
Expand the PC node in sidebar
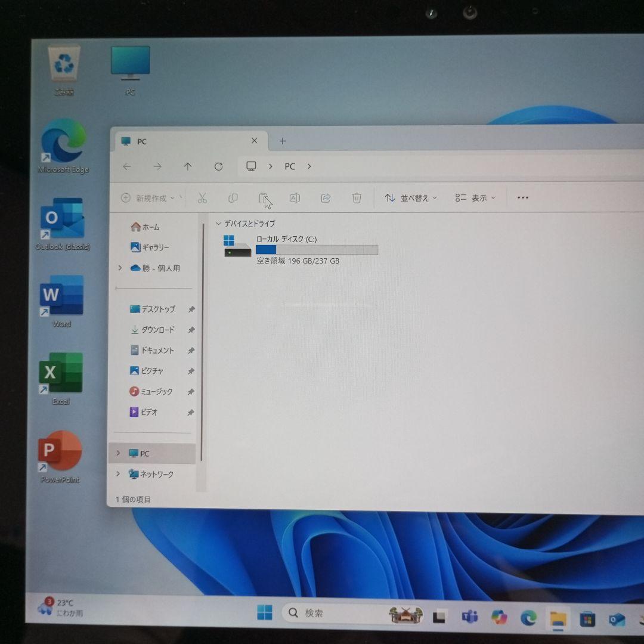[118, 453]
